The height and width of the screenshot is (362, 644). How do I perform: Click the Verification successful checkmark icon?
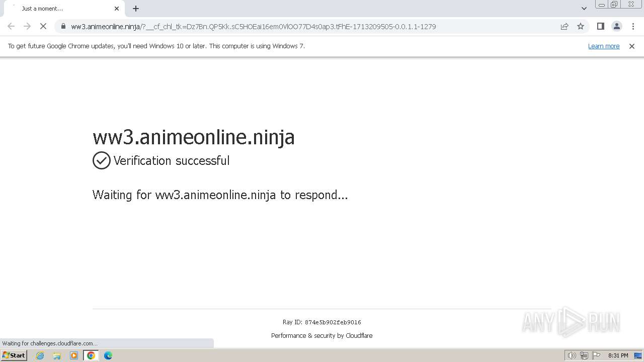click(x=102, y=160)
